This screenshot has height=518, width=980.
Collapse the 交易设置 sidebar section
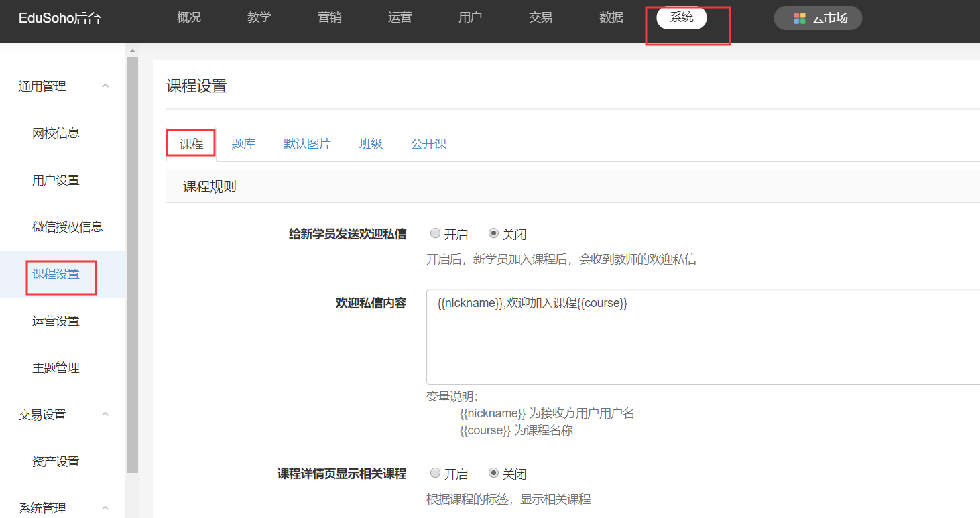coord(105,414)
